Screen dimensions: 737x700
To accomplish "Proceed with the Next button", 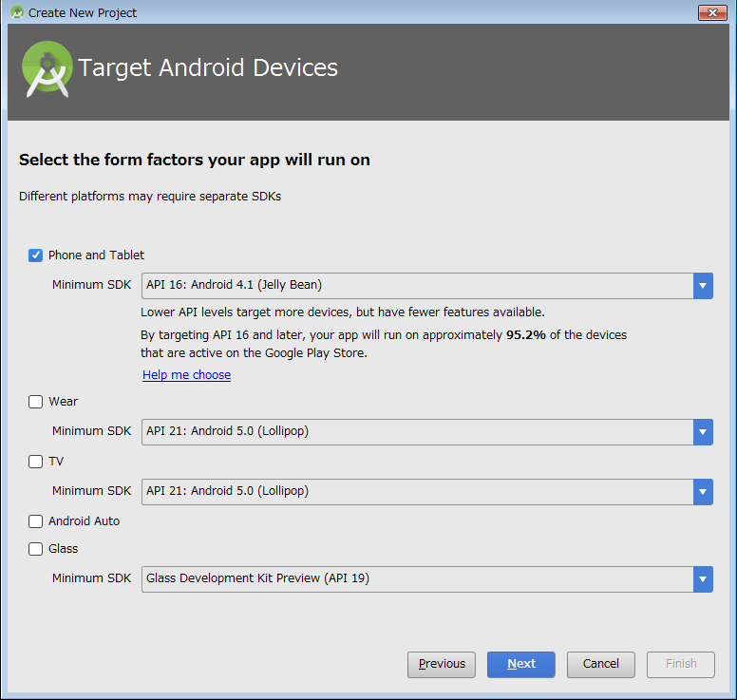I will 520,664.
